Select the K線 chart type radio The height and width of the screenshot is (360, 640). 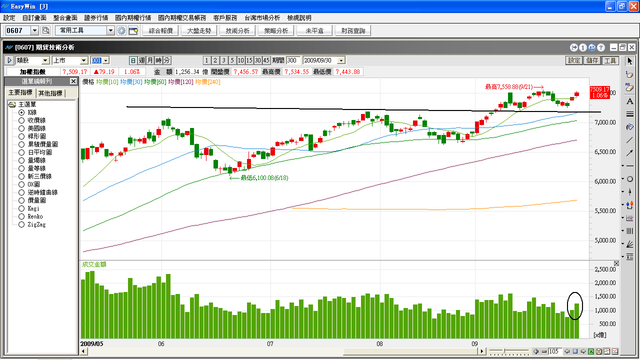click(21, 112)
